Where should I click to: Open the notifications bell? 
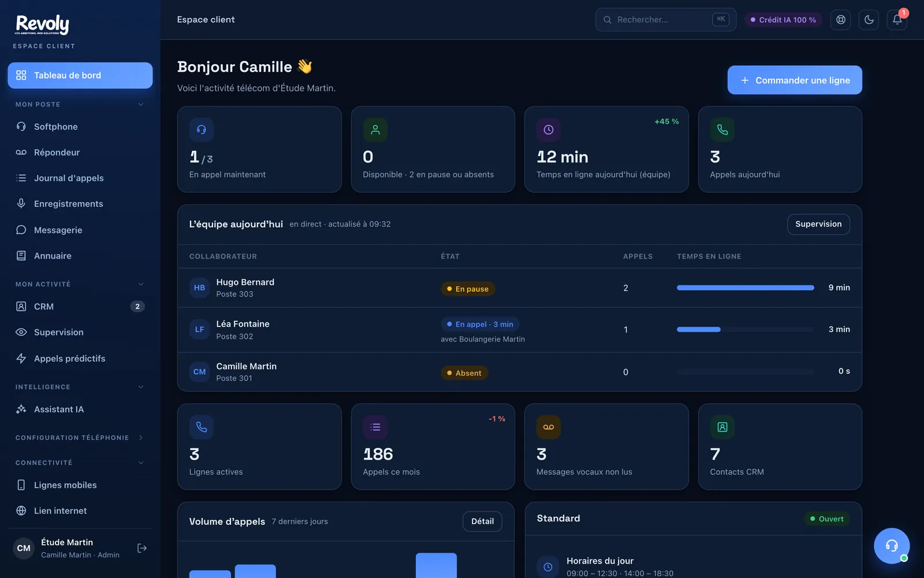pos(897,20)
